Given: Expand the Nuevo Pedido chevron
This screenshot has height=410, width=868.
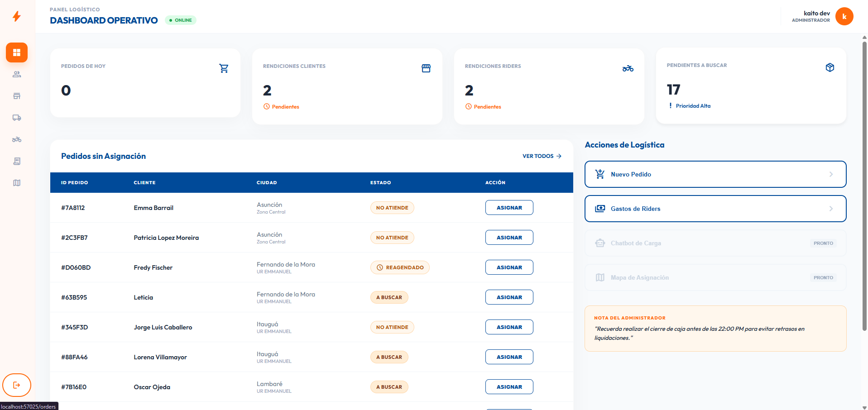Looking at the screenshot, I should [x=831, y=174].
